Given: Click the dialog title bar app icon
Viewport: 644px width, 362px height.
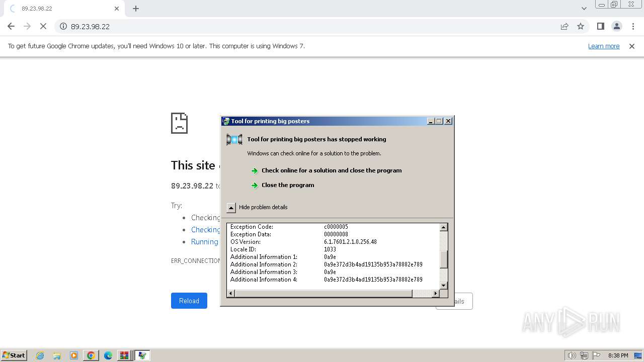Looking at the screenshot, I should [x=226, y=121].
